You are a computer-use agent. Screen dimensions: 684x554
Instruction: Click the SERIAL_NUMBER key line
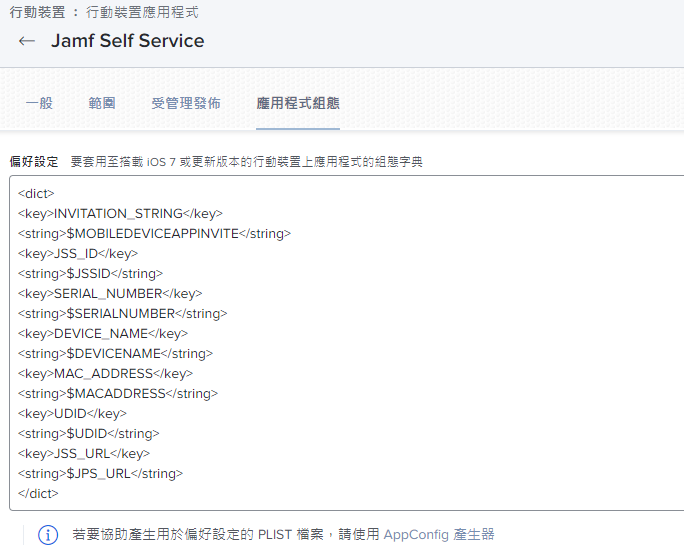tap(110, 294)
